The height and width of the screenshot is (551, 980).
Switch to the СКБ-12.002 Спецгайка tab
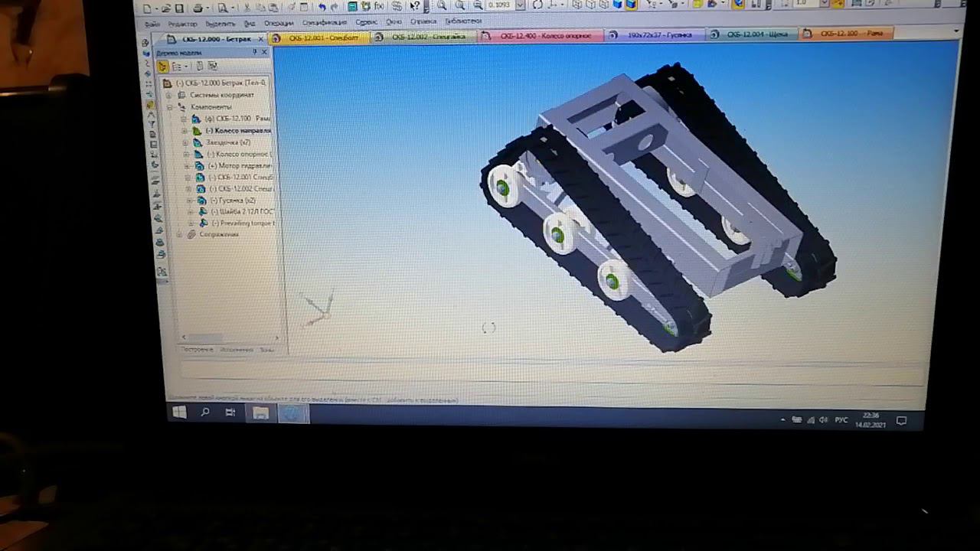pos(423,37)
